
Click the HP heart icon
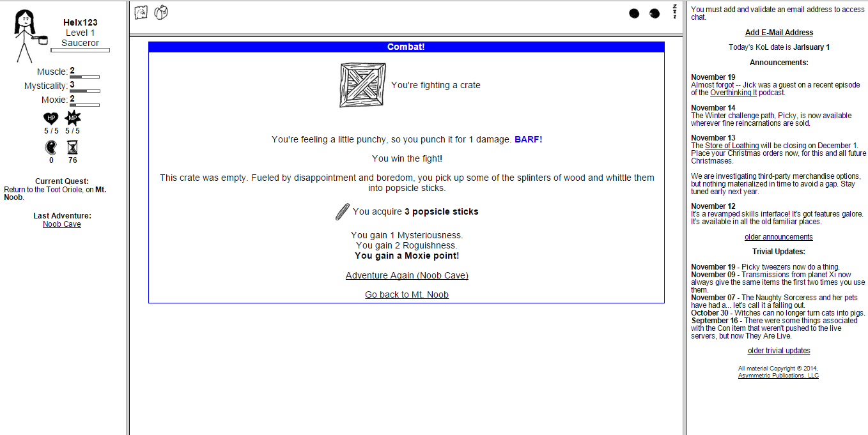click(x=51, y=118)
